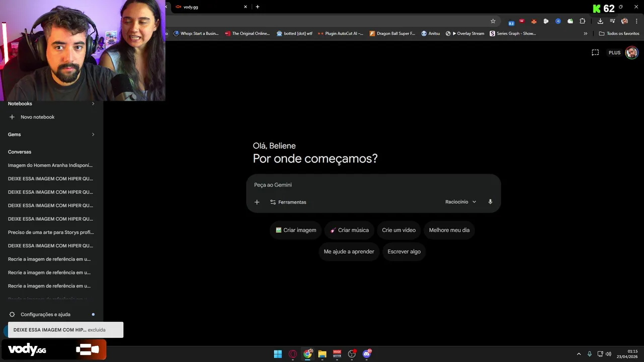The image size is (644, 362).
Task: Select the Criar música chip
Action: point(349,230)
